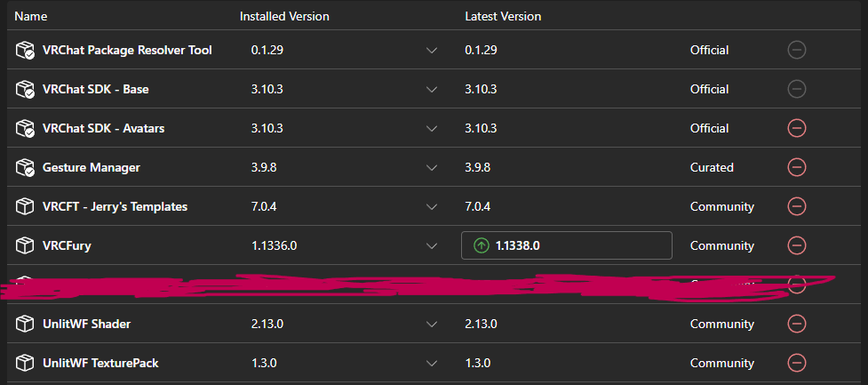Click the VRCFury package box icon
This screenshot has width=868, height=385.
(25, 245)
